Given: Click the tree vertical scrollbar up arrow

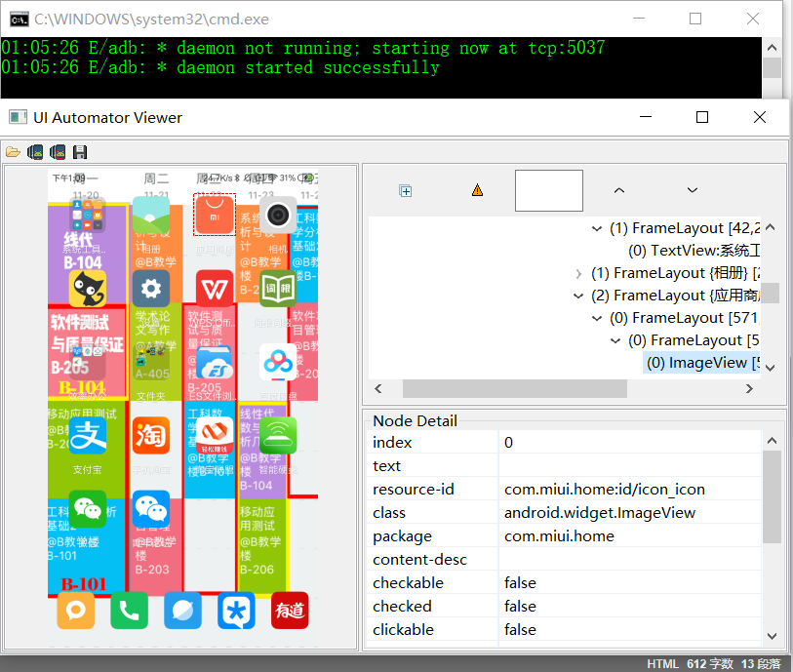Looking at the screenshot, I should tap(771, 227).
